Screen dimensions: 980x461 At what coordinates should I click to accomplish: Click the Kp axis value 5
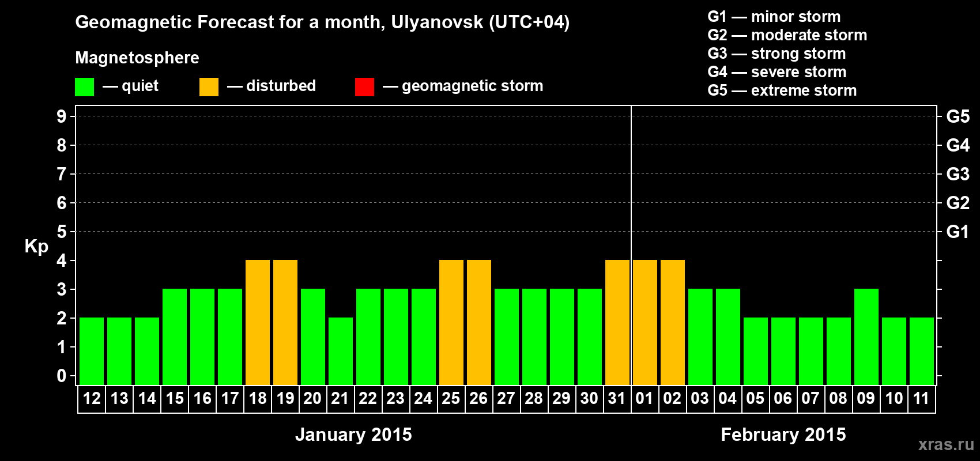pyautogui.click(x=62, y=232)
